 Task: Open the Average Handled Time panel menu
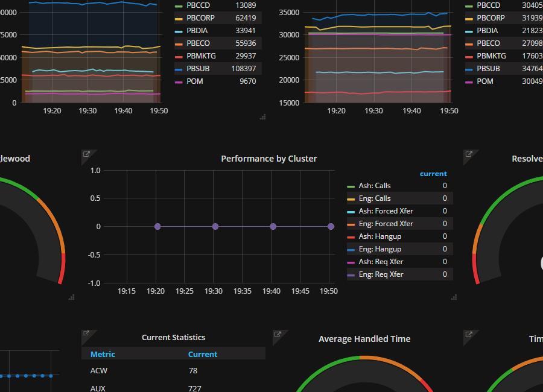pos(364,339)
